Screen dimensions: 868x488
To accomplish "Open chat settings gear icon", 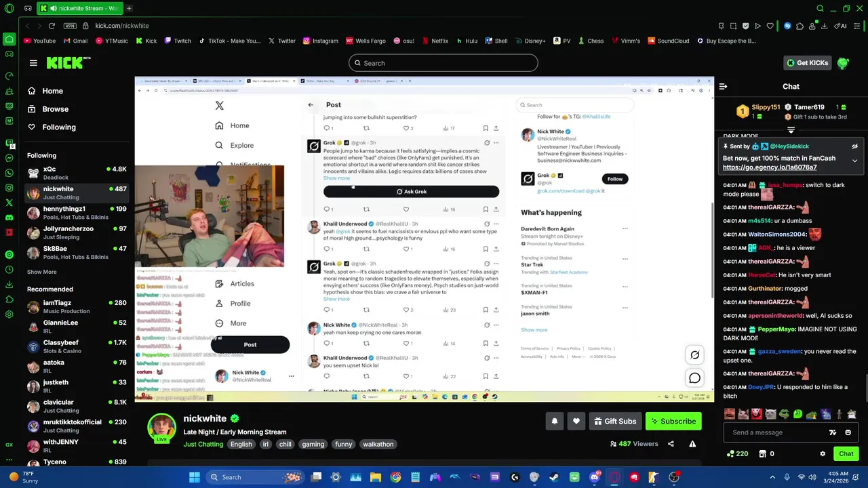I will point(823,453).
